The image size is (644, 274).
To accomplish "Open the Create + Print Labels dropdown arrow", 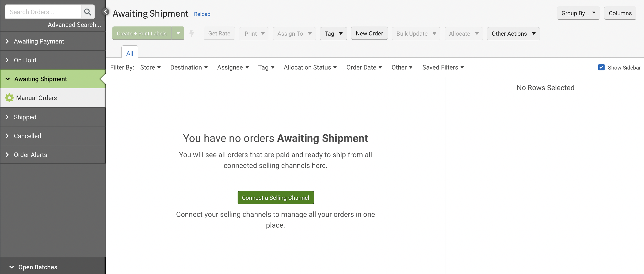I will tap(178, 33).
